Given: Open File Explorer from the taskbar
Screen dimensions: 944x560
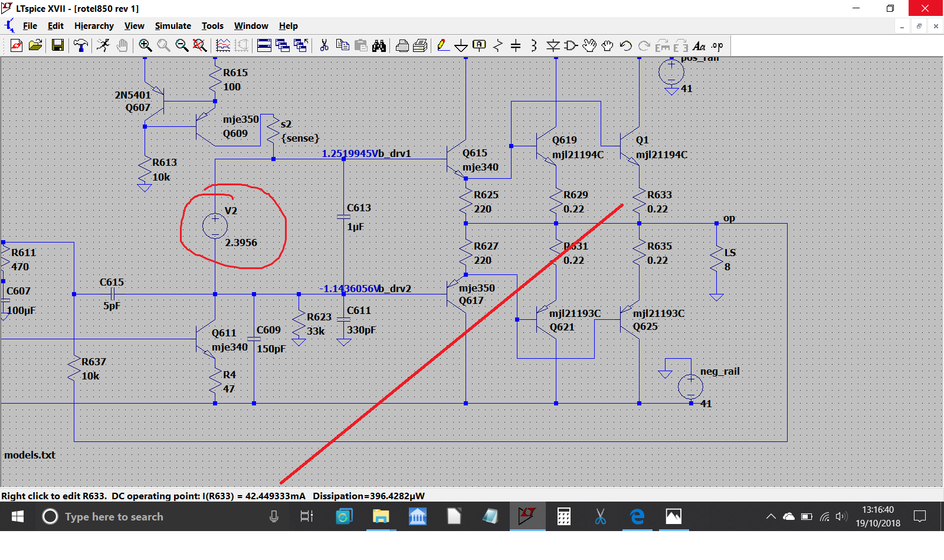Looking at the screenshot, I should pos(381,517).
